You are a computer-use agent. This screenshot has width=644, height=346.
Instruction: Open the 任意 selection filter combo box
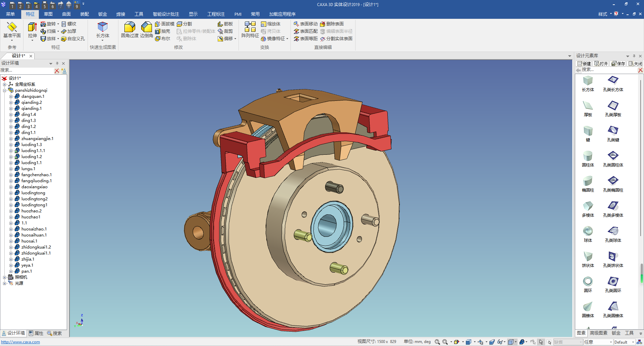598,342
